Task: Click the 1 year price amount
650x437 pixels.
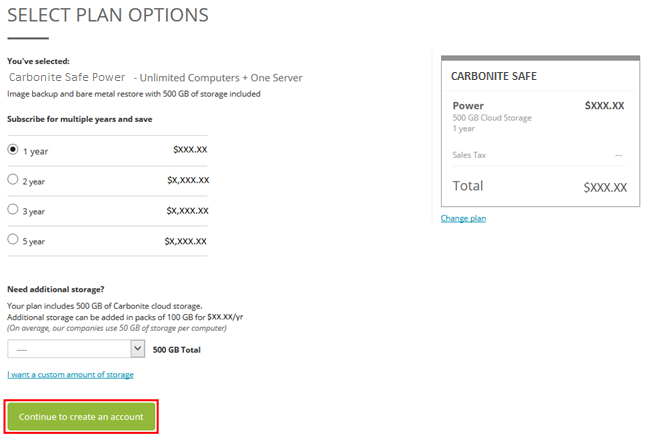Action: click(189, 150)
